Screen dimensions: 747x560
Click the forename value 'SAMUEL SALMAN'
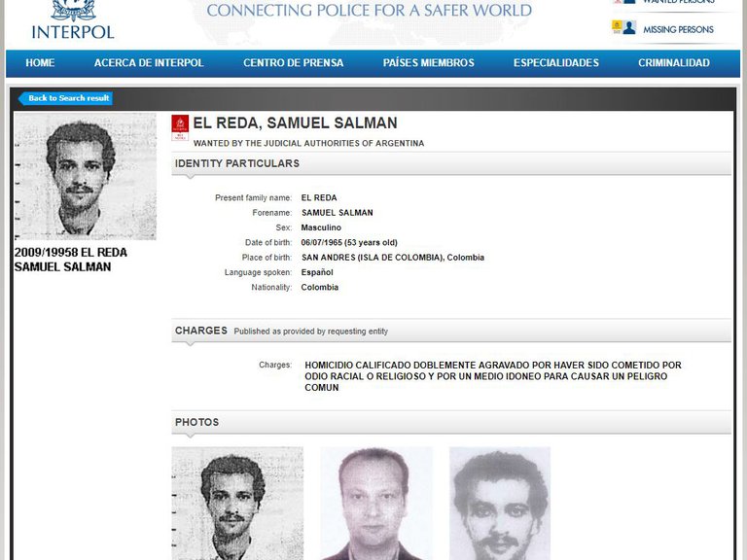338,213
